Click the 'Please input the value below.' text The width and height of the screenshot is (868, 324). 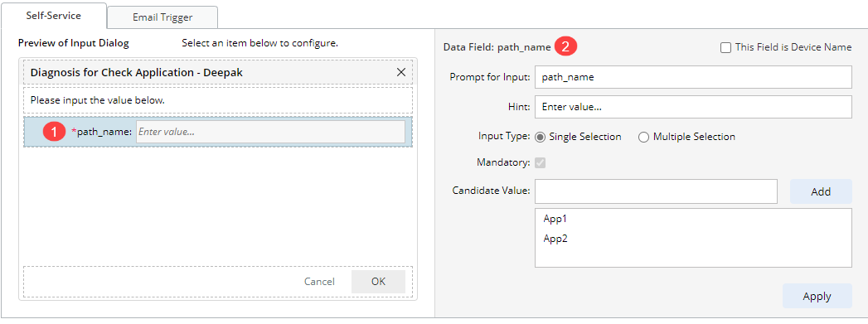98,100
